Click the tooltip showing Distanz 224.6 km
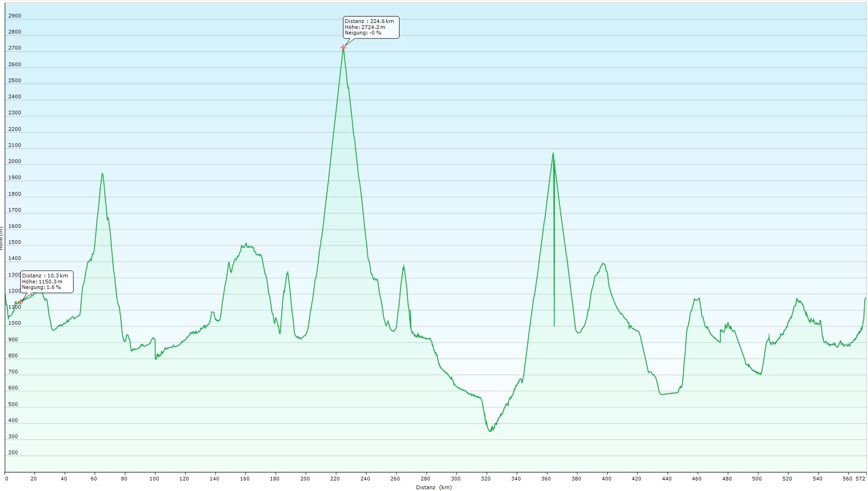 (371, 27)
